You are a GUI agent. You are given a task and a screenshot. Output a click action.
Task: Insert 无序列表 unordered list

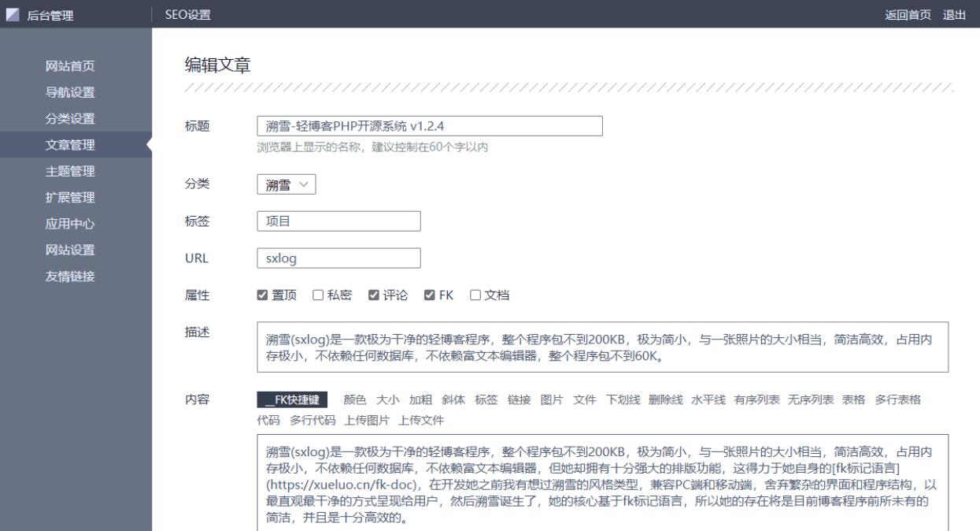[x=811, y=399]
